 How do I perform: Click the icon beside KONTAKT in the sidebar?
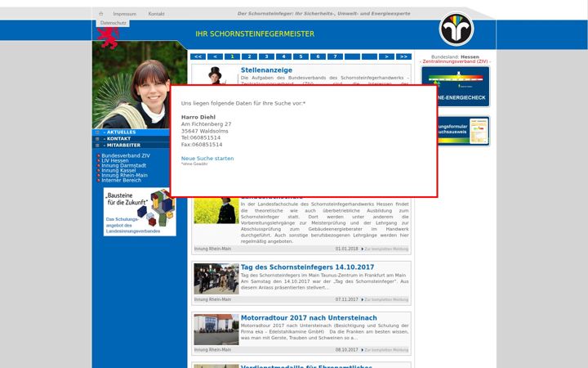click(97, 139)
